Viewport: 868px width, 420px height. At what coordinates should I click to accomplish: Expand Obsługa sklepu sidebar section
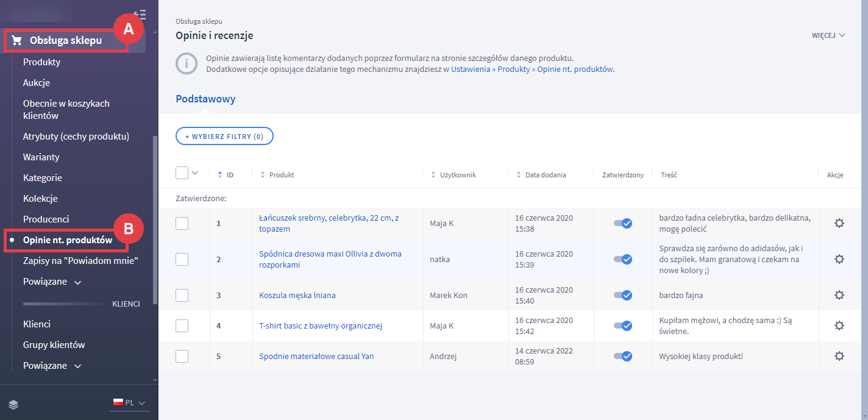point(66,41)
